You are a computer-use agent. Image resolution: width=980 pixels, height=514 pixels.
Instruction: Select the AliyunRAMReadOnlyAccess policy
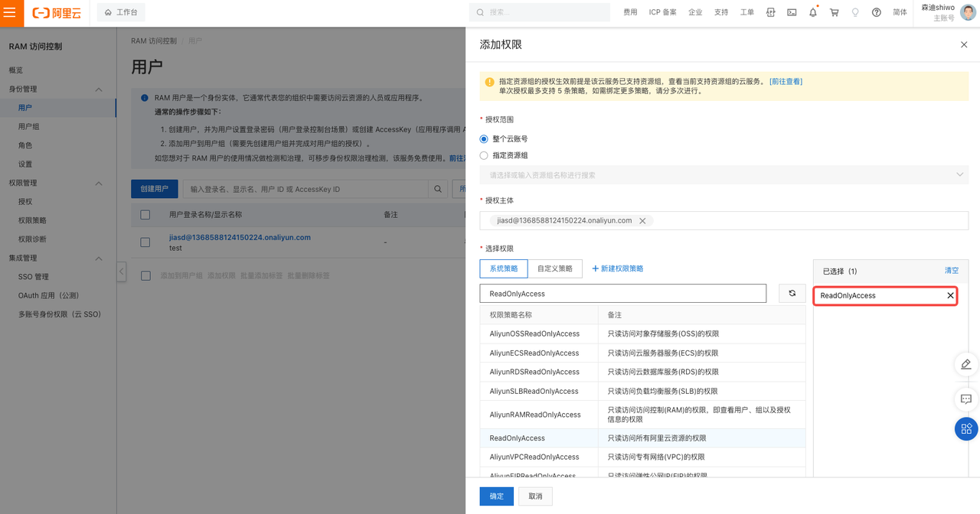pos(642,415)
